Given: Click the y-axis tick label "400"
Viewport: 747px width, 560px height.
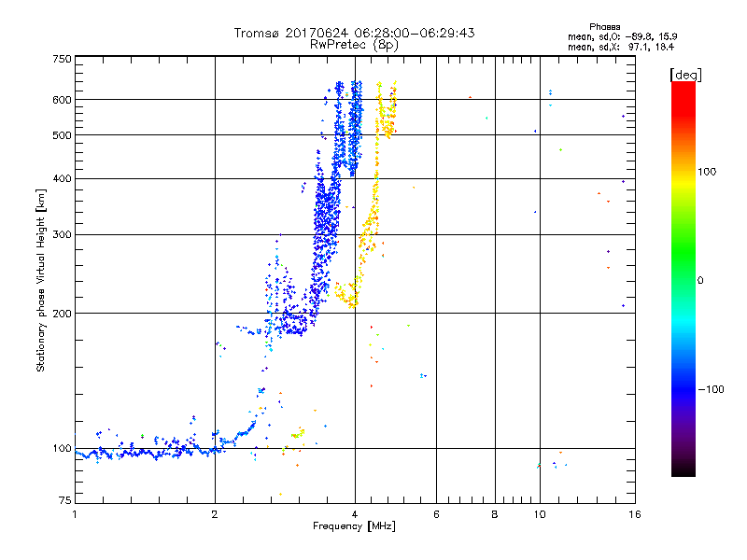Looking at the screenshot, I should coord(62,179).
